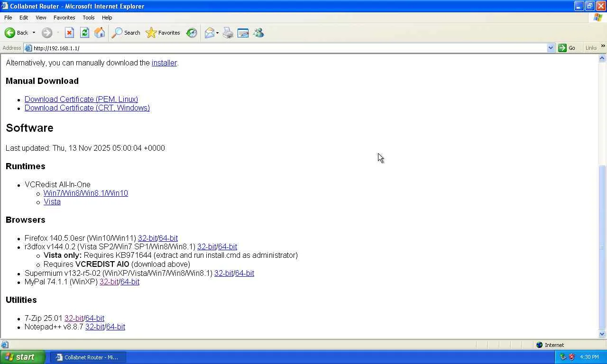Click the red security shield tray icon

click(571, 357)
